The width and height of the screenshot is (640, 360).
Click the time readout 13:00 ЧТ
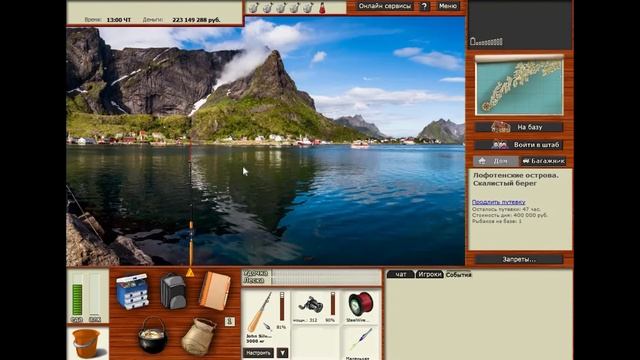(x=119, y=20)
